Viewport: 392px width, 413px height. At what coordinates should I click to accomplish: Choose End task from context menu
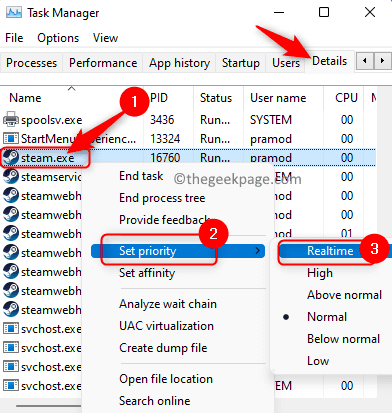[x=141, y=176]
